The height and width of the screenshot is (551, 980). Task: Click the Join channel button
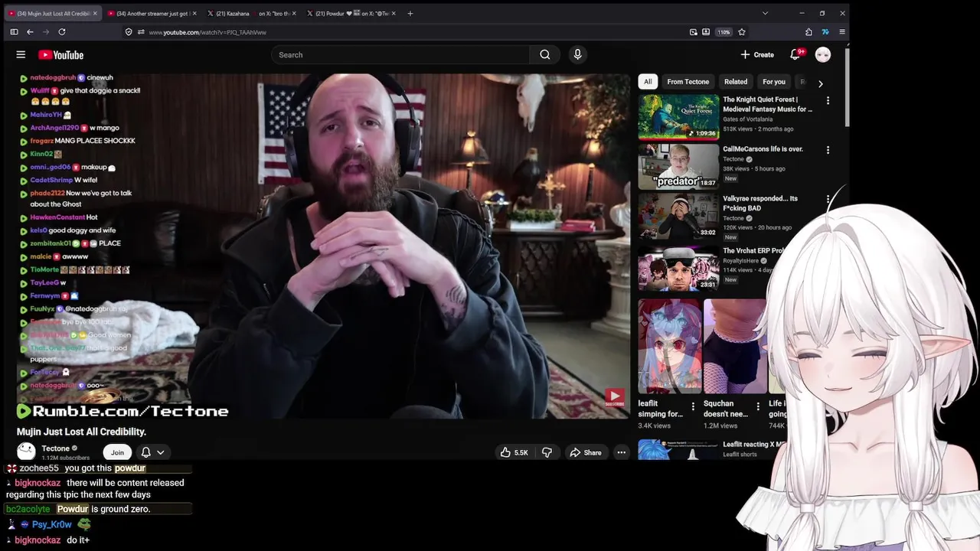(117, 452)
